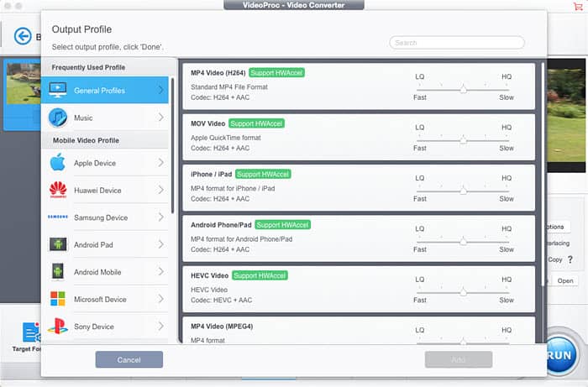Click the profile list scrollbar

click(543, 175)
